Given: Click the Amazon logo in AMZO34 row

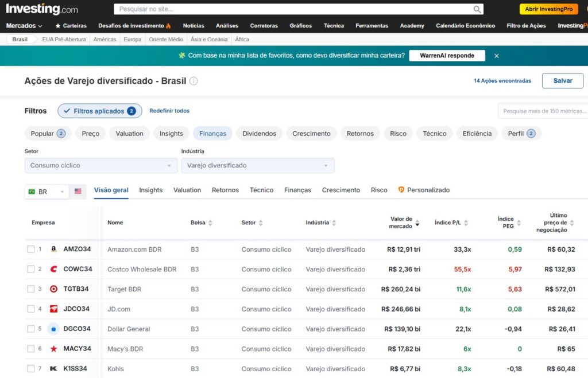Looking at the screenshot, I should tap(53, 249).
